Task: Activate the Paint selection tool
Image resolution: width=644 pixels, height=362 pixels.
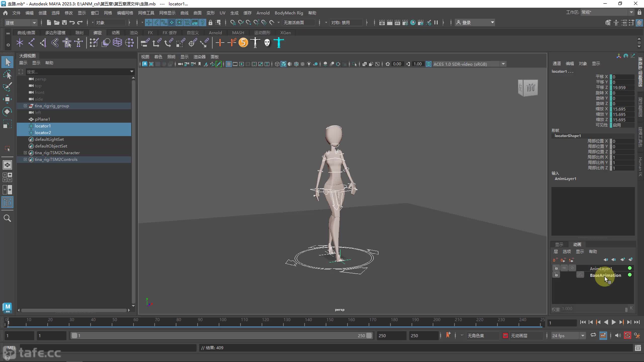Action: pos(7,87)
